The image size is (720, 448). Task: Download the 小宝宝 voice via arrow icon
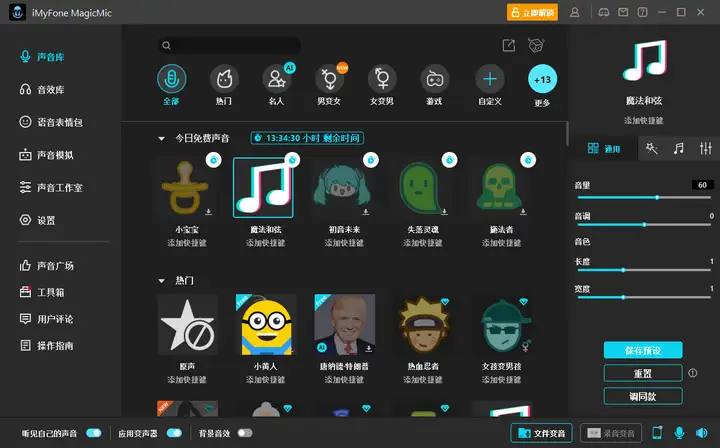(x=208, y=212)
